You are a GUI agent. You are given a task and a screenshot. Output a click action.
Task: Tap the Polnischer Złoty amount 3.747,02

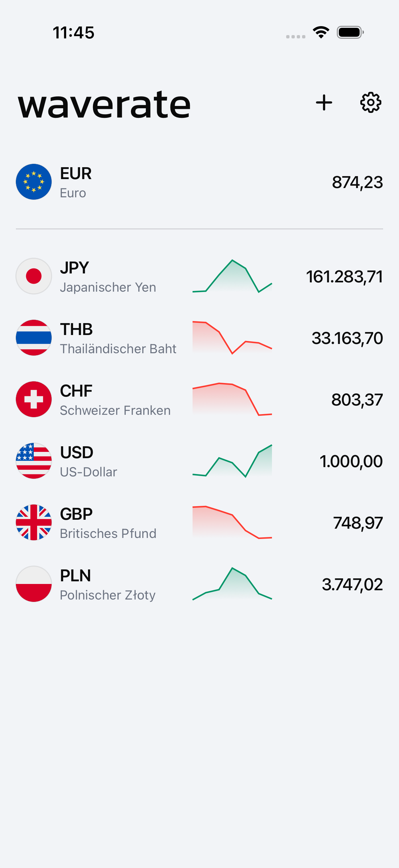point(353,585)
